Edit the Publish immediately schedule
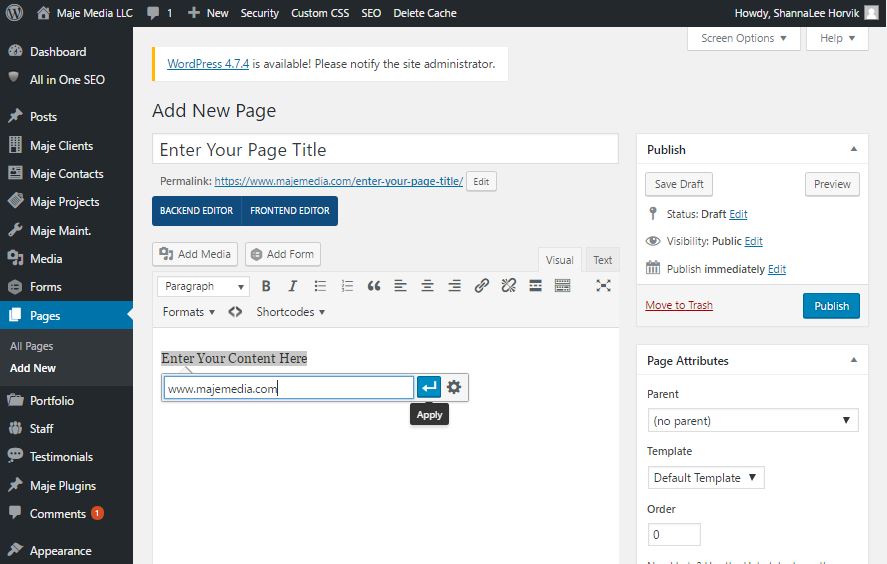 pyautogui.click(x=777, y=269)
